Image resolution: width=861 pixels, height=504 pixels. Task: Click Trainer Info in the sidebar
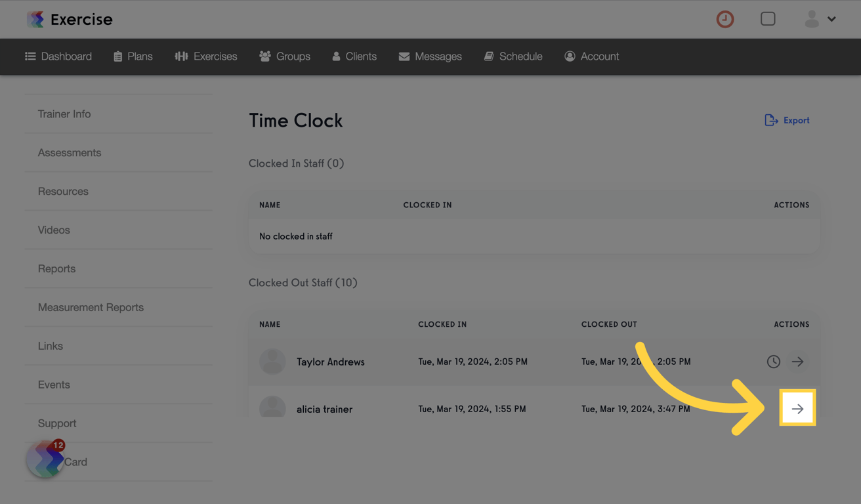[64, 114]
